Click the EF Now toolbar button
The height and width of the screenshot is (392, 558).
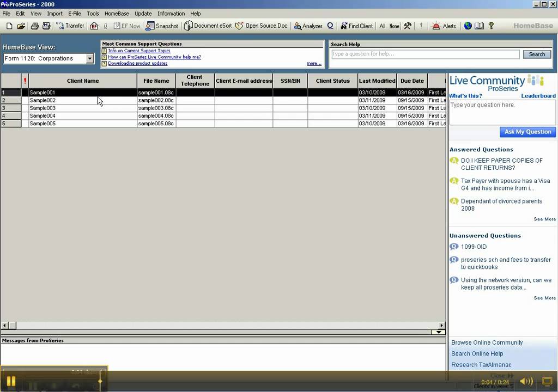126,26
